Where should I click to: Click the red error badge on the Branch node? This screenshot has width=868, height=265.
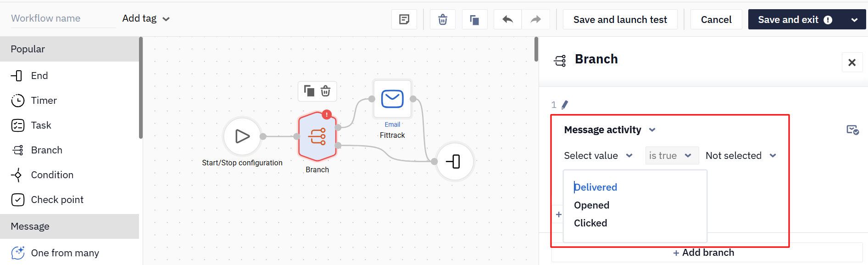(x=326, y=114)
